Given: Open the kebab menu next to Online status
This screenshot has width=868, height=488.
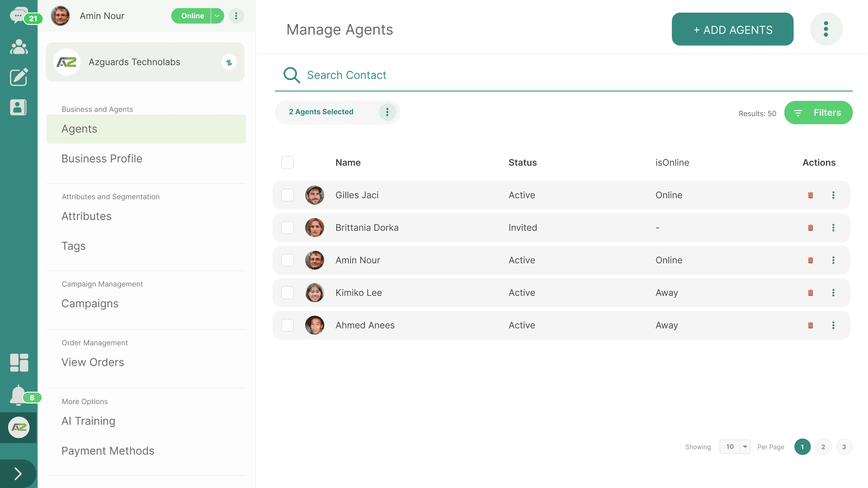Looking at the screenshot, I should (x=236, y=16).
